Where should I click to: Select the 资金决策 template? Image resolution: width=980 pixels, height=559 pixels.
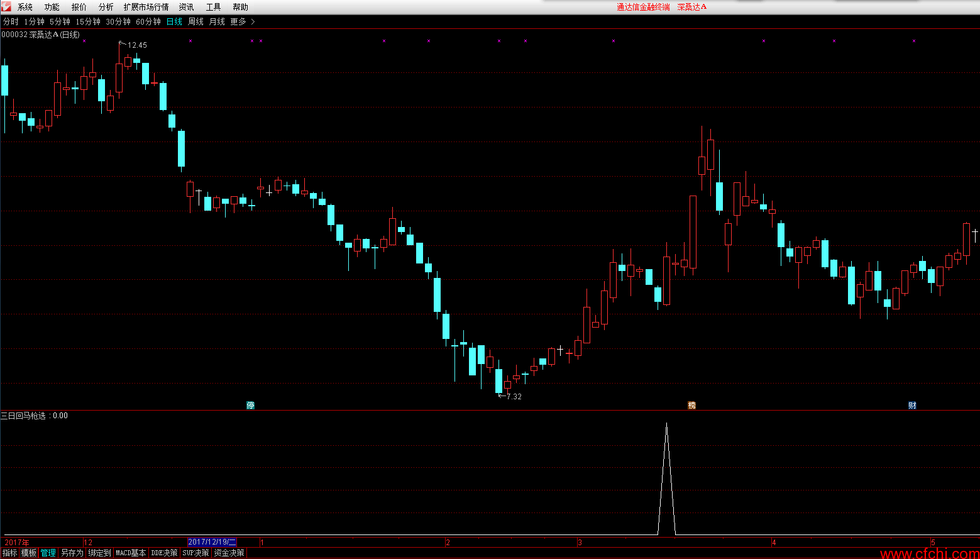(229, 553)
